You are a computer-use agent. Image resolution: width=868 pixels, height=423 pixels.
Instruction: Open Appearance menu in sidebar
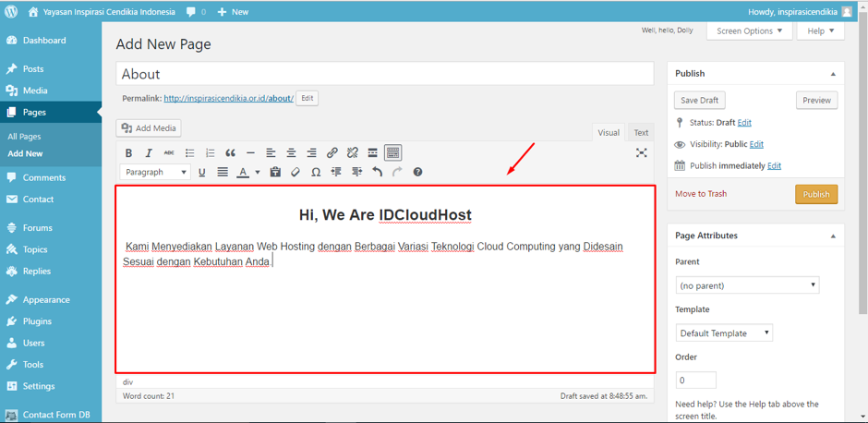[51, 299]
